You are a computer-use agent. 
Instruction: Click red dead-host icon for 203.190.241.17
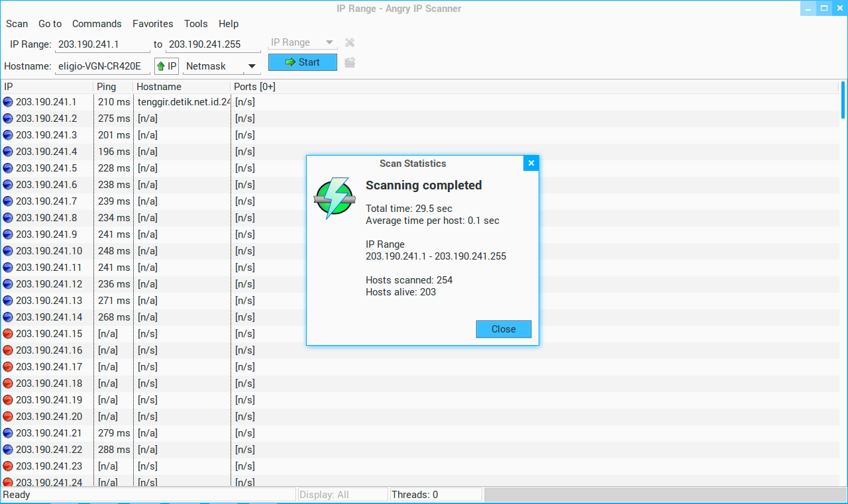(8, 367)
